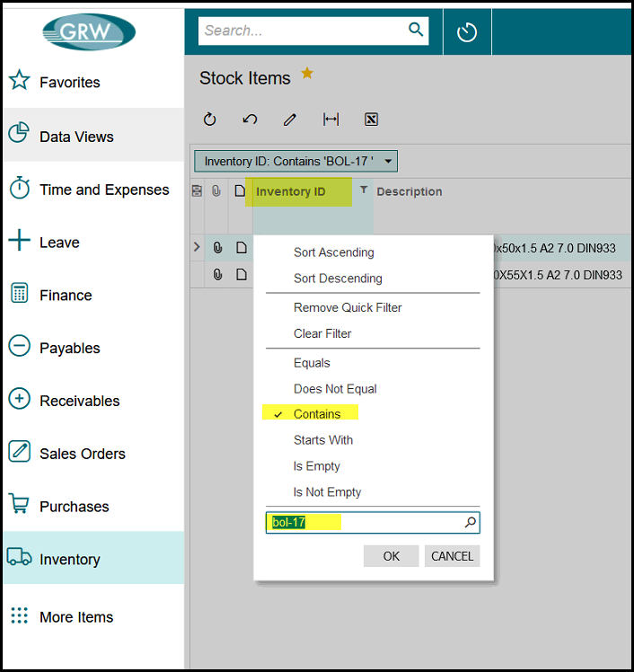634x672 pixels.
Task: Click the magnifier icon in top search box
Action: (416, 30)
